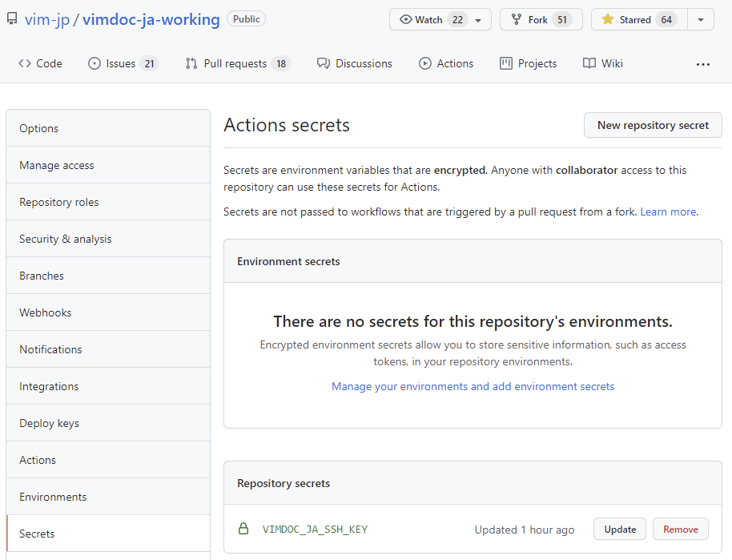Follow the Learn more link

click(668, 212)
